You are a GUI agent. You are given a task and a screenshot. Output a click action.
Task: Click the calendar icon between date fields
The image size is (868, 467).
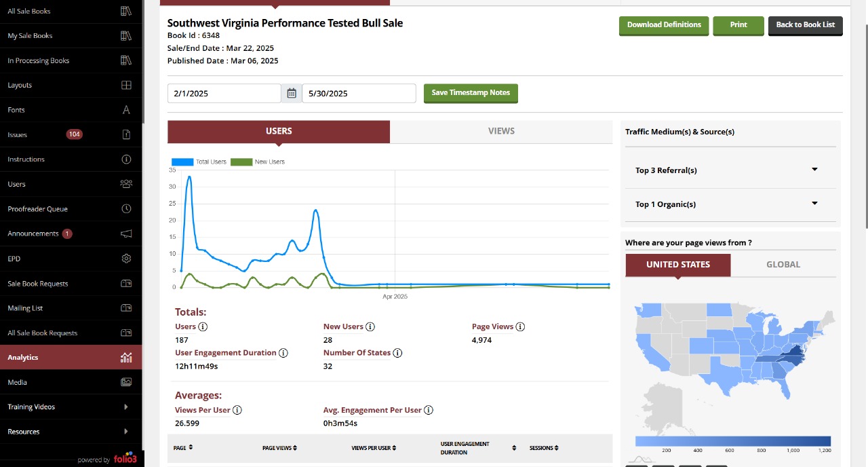pyautogui.click(x=292, y=94)
